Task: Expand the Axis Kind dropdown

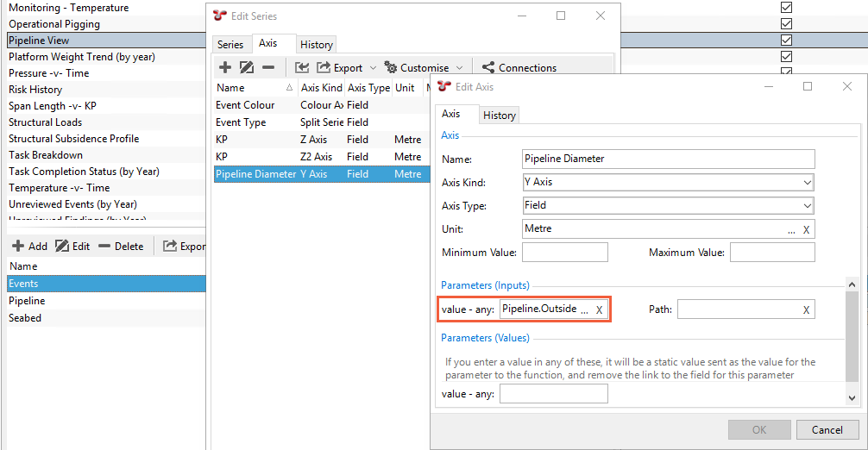Action: tap(808, 183)
